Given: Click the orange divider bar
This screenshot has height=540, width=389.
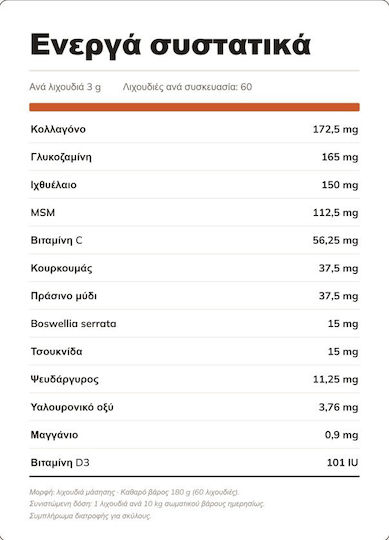Looking at the screenshot, I should pyautogui.click(x=194, y=107).
